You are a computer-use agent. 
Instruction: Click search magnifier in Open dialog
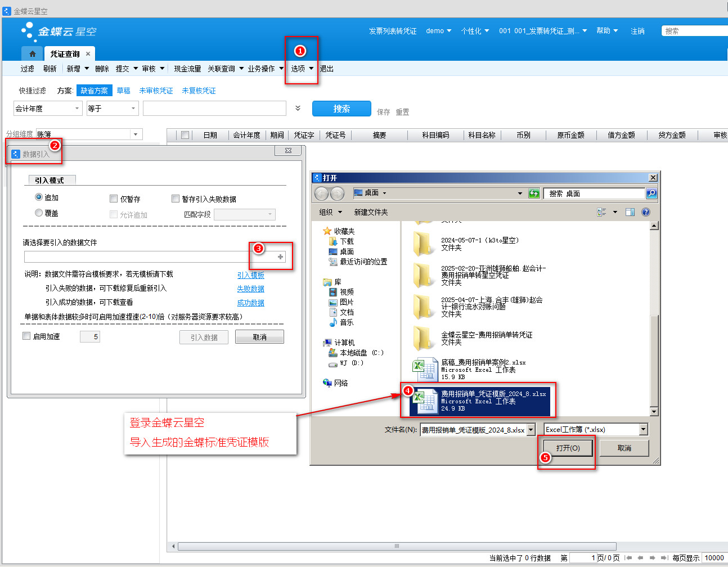pyautogui.click(x=651, y=193)
